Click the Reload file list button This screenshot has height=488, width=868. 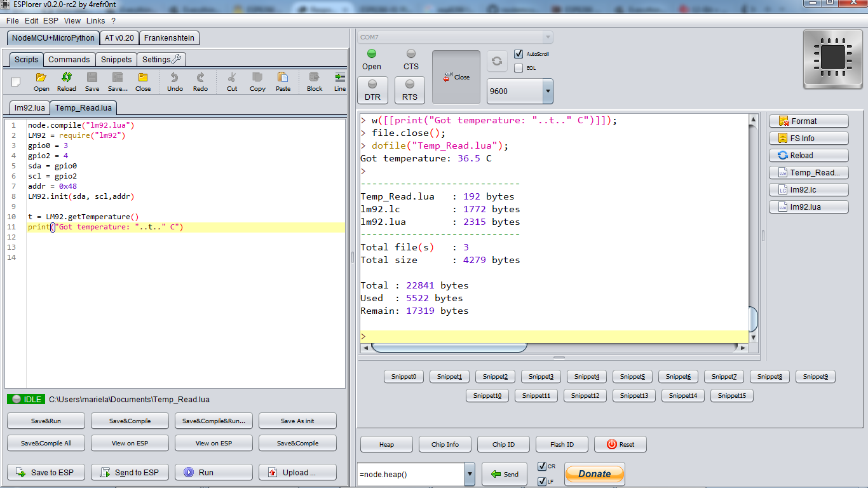[809, 156]
